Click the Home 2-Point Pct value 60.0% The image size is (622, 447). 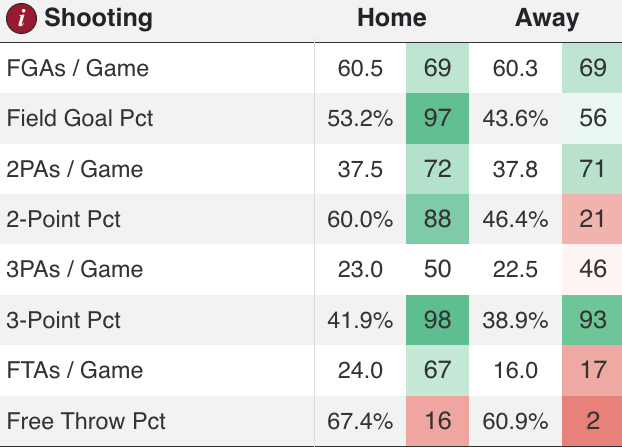[360, 220]
